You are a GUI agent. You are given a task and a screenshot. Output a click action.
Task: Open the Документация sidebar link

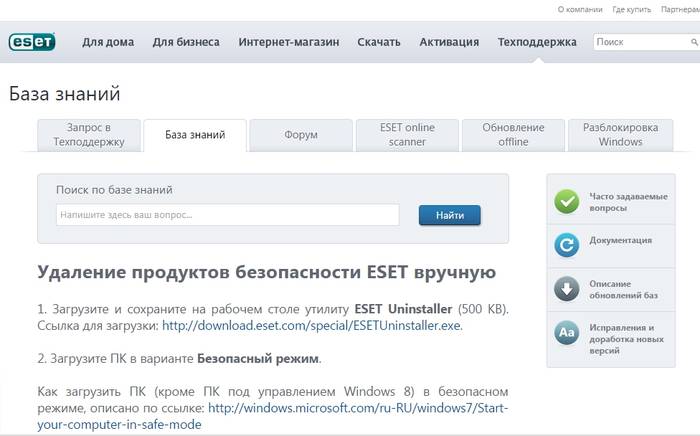[620, 240]
